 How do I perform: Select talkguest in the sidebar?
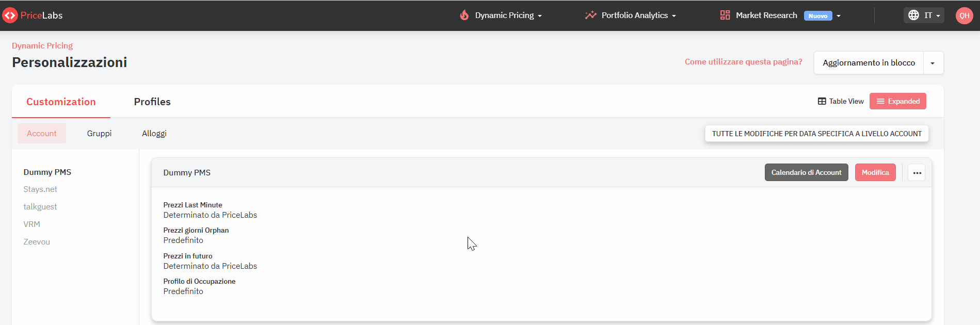tap(40, 207)
